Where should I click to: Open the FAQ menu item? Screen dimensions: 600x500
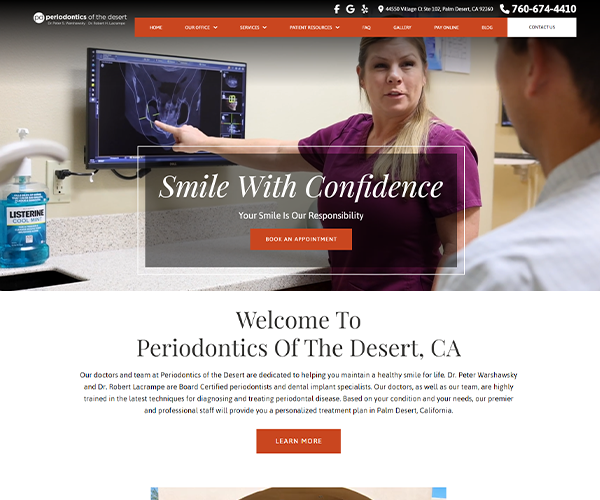(x=366, y=28)
